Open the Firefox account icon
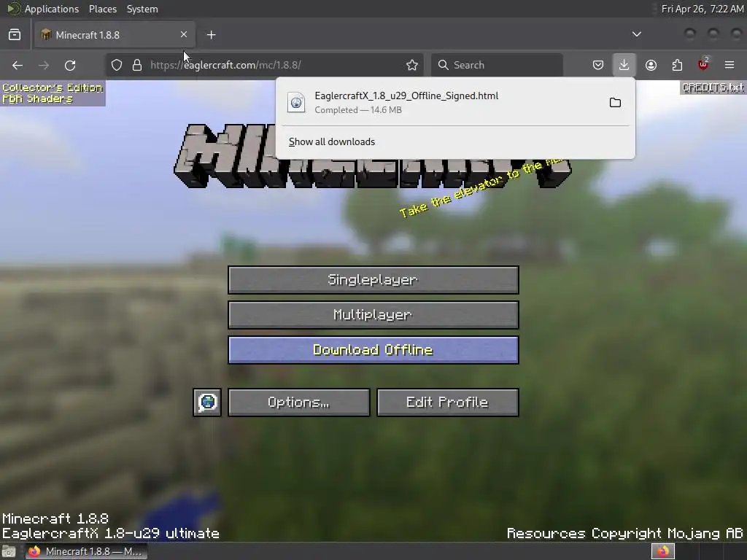This screenshot has height=560, width=747. click(651, 65)
